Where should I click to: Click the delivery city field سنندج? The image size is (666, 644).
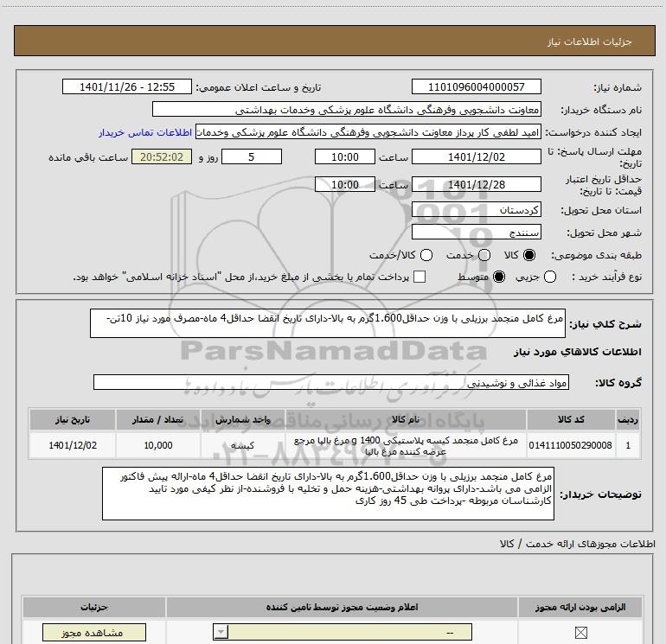pyautogui.click(x=476, y=233)
